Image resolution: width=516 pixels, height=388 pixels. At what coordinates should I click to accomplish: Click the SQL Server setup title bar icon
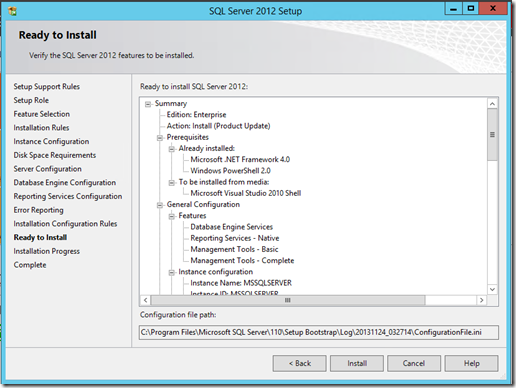pos(12,11)
